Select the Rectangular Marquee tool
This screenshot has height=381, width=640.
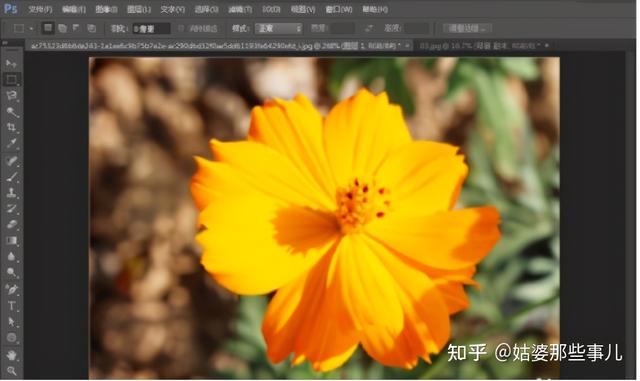coord(11,79)
